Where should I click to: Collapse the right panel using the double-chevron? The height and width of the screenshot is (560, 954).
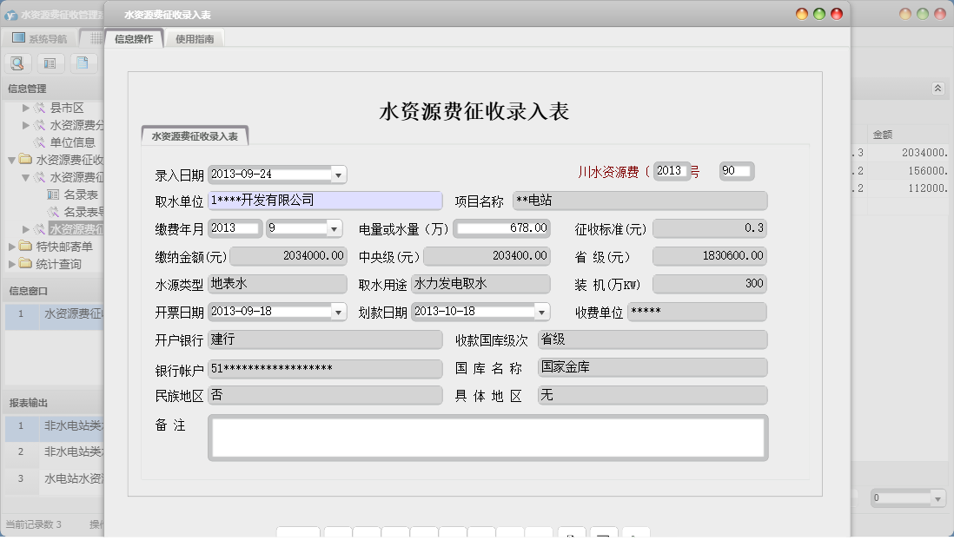tap(938, 87)
